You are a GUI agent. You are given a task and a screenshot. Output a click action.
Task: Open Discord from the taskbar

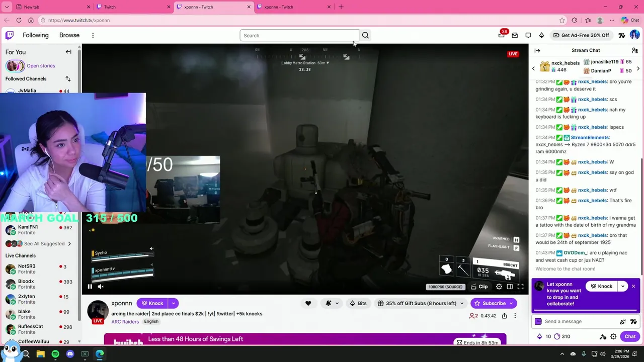click(70, 354)
